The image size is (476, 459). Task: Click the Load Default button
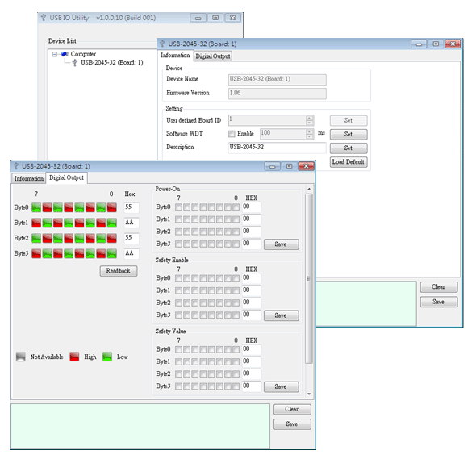(349, 162)
